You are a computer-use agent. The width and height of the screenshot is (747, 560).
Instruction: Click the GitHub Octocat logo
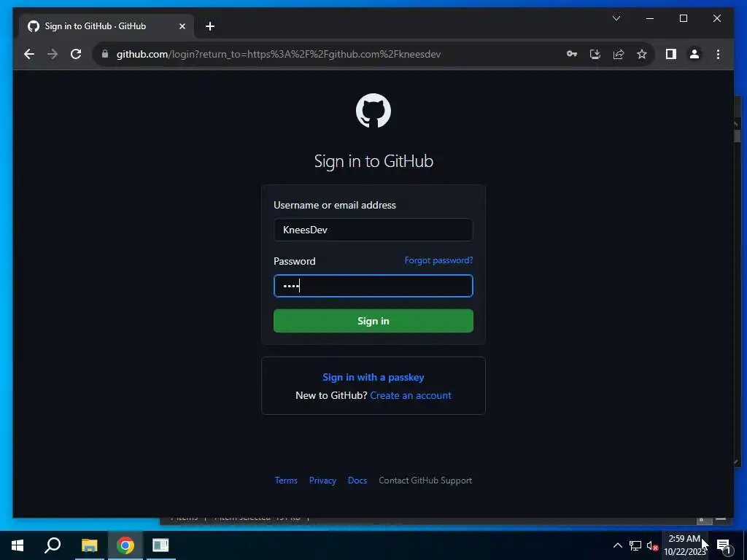click(373, 111)
